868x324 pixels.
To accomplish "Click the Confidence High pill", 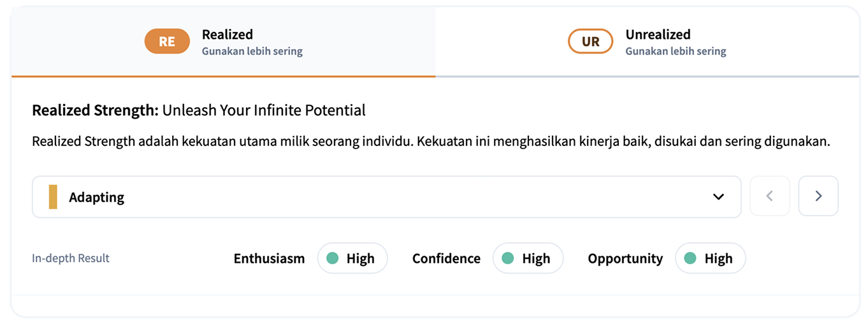I will coord(528,258).
